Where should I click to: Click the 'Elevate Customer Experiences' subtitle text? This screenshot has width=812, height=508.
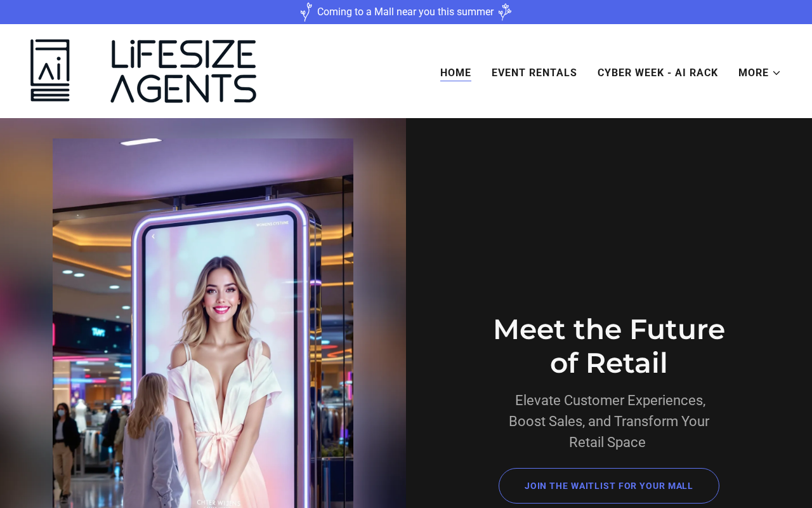pyautogui.click(x=609, y=422)
